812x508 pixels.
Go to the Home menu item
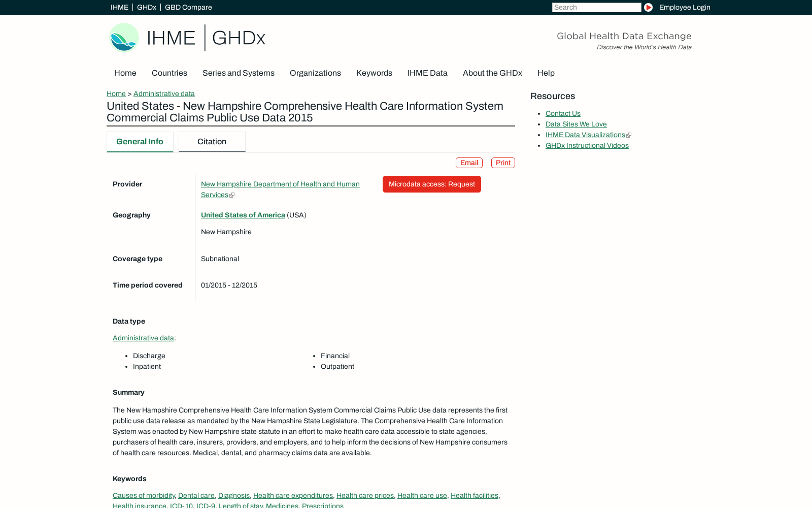pos(125,73)
